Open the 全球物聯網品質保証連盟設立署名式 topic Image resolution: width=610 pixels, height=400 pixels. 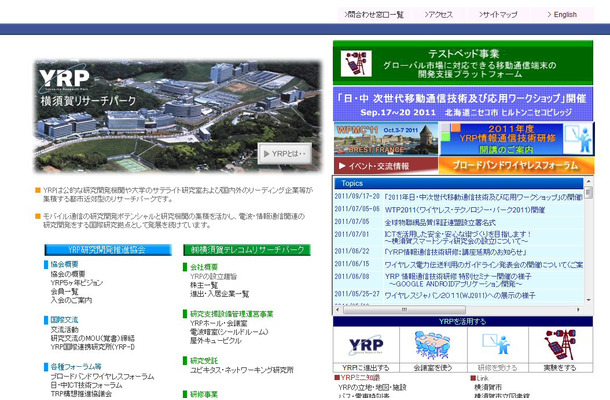click(x=440, y=223)
